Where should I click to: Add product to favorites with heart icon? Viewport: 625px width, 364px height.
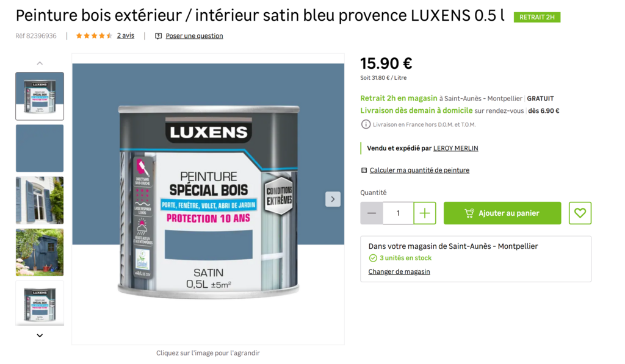580,213
